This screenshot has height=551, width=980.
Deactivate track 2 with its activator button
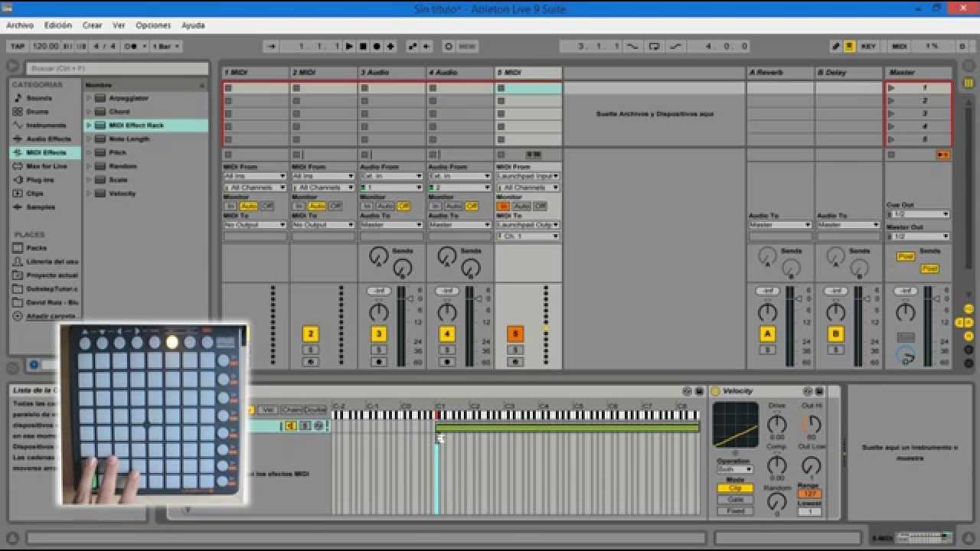point(310,334)
